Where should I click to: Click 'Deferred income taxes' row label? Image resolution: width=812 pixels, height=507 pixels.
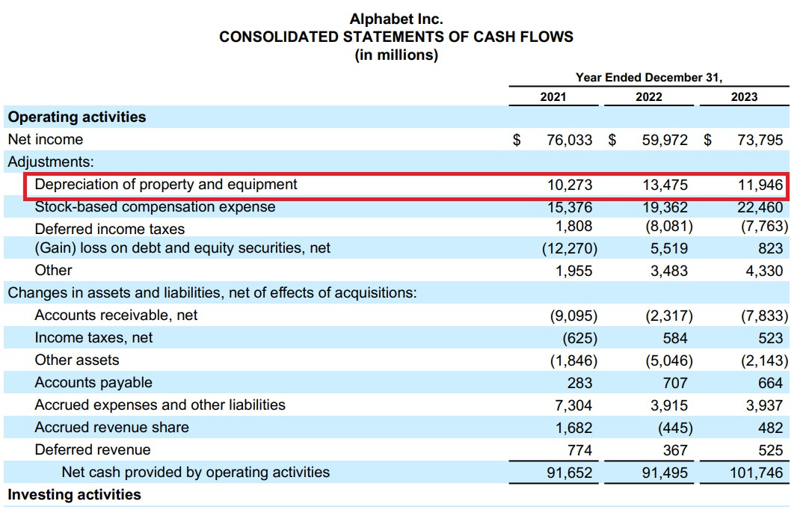(110, 229)
